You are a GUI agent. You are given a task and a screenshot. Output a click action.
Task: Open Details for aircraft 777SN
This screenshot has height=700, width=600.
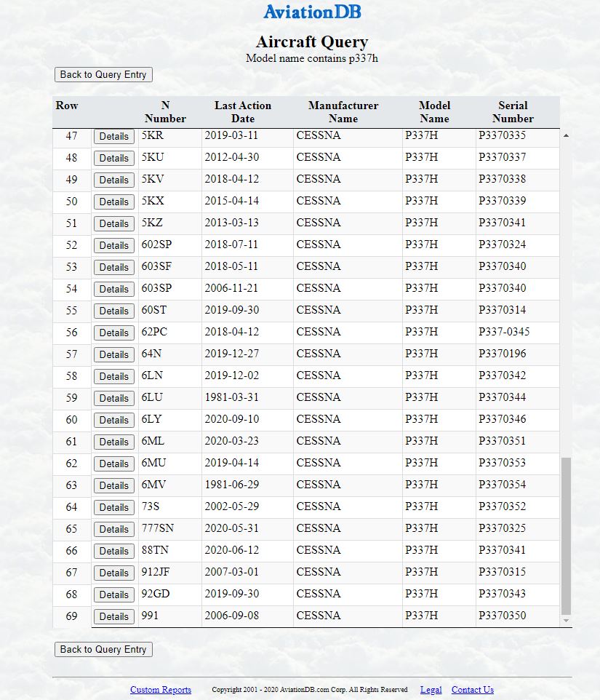[114, 529]
